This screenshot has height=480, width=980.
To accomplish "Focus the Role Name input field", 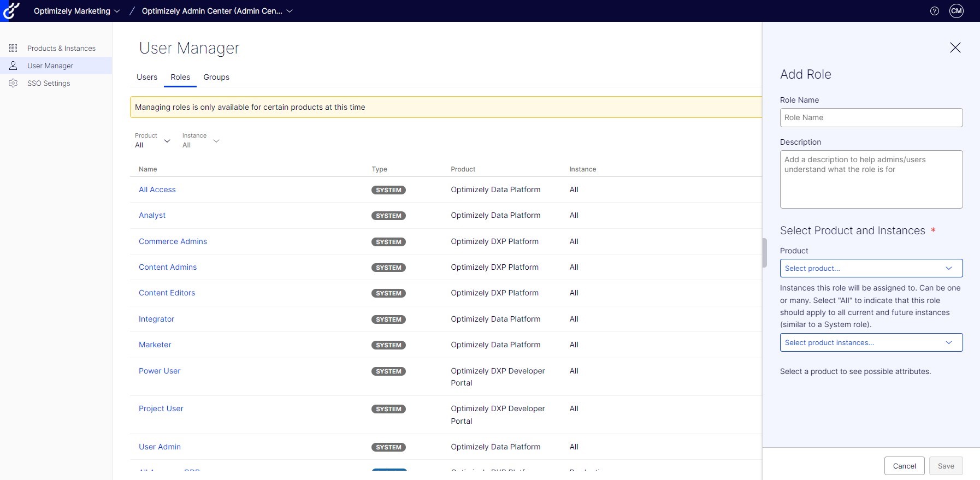I will 871,117.
